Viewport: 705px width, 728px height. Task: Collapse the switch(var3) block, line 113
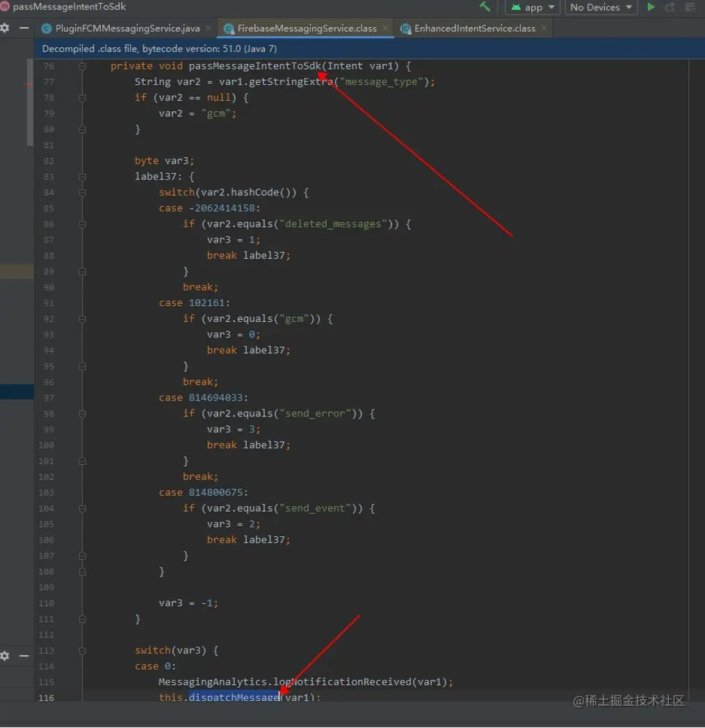82,651
